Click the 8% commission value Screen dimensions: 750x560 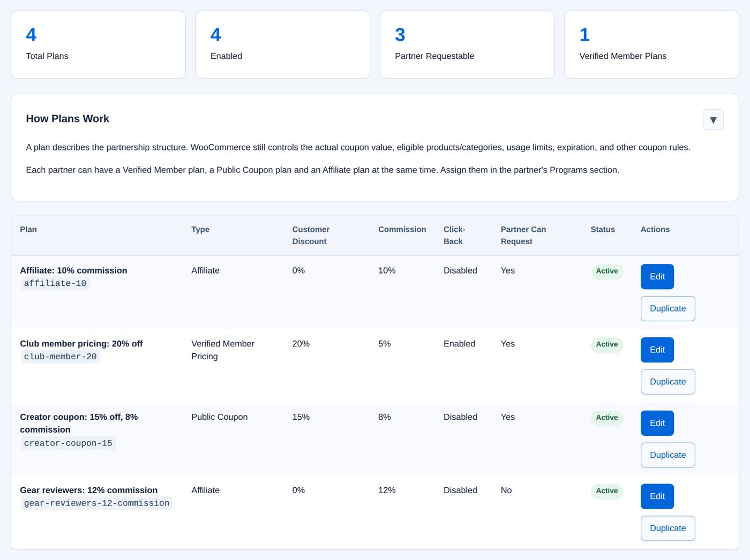(x=384, y=417)
